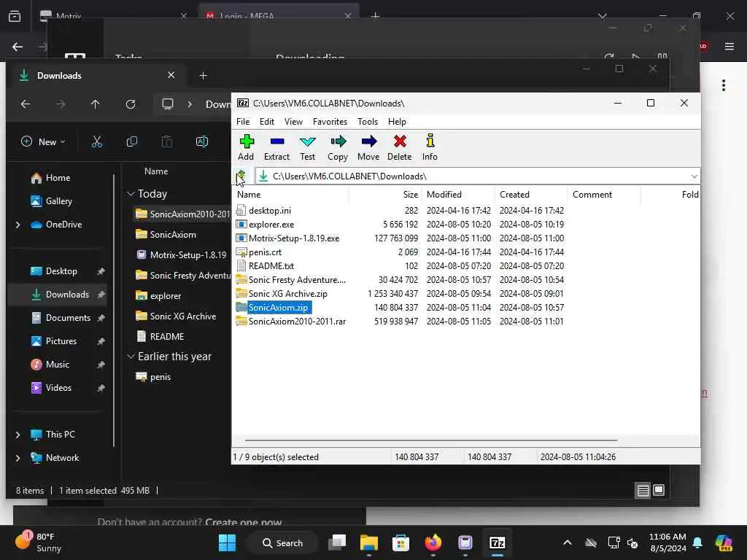This screenshot has height=560, width=747.
Task: Open the 7-Zip View menu
Action: [293, 122]
